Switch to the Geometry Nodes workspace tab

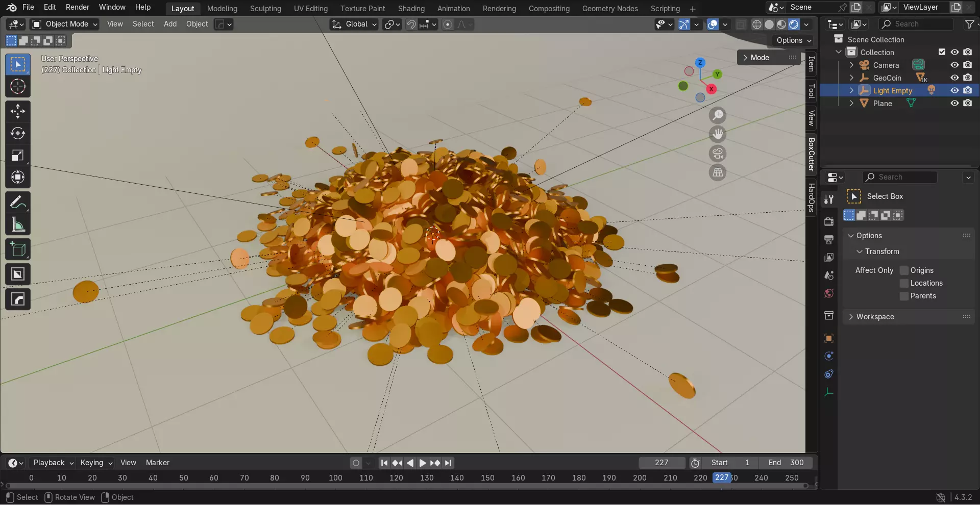610,9
